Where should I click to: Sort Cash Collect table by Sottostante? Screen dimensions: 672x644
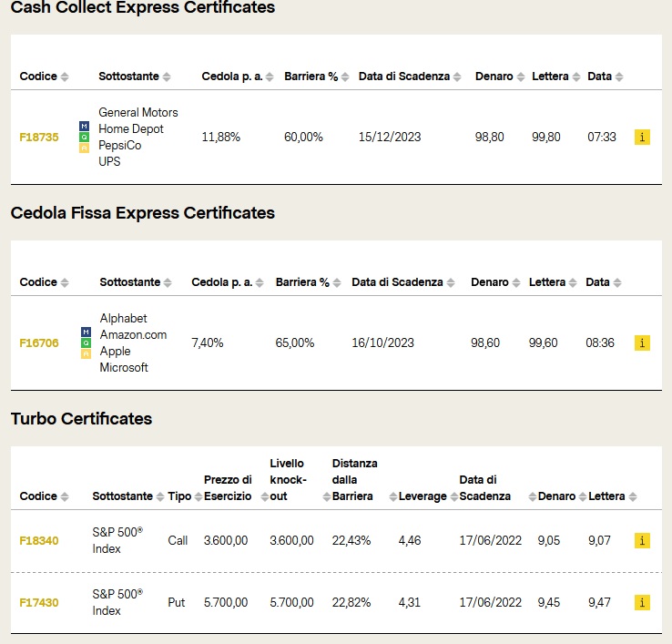pyautogui.click(x=167, y=77)
